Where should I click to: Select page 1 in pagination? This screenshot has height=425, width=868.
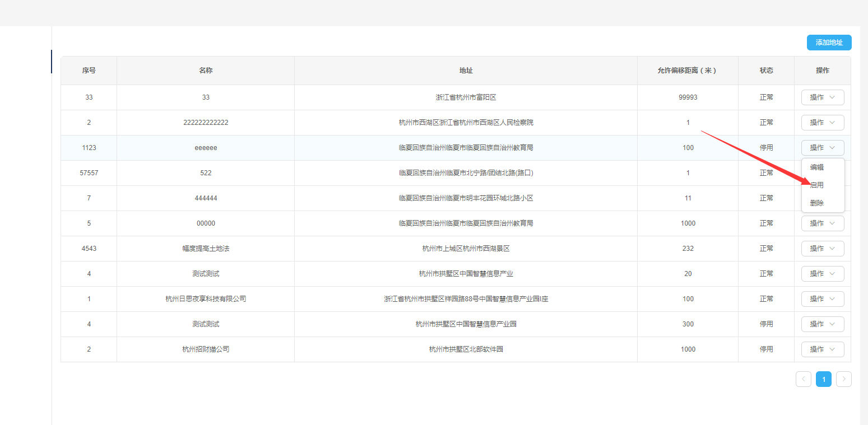(823, 379)
